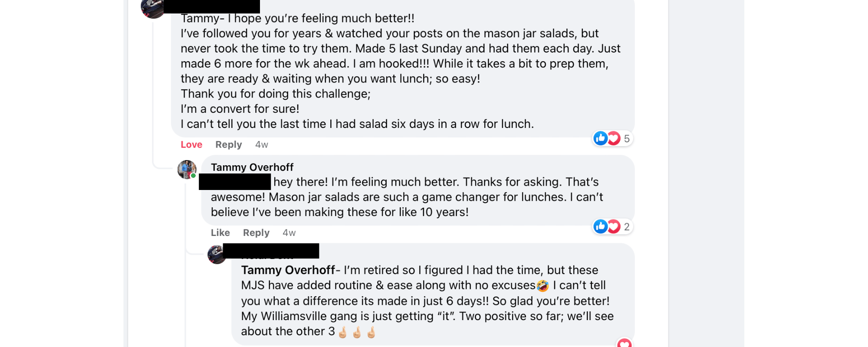Click the bold Tammy Overhoff mention in last comment
This screenshot has height=347, width=868.
click(288, 270)
